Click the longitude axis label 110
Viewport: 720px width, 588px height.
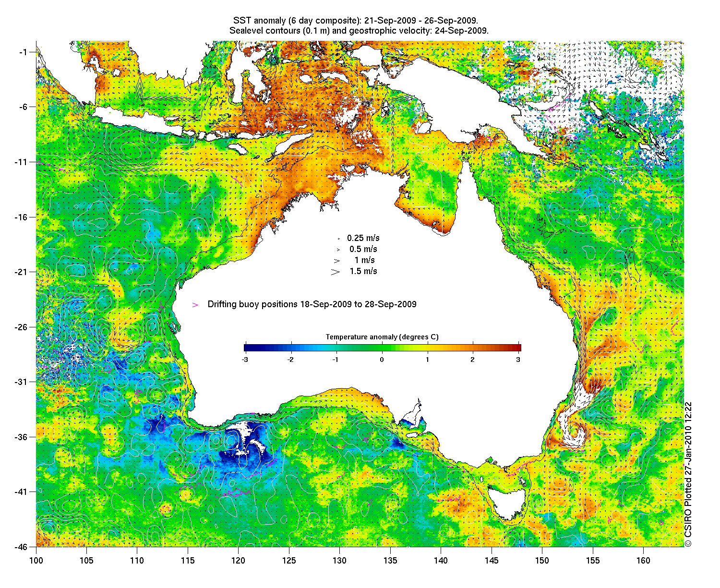[x=137, y=561]
